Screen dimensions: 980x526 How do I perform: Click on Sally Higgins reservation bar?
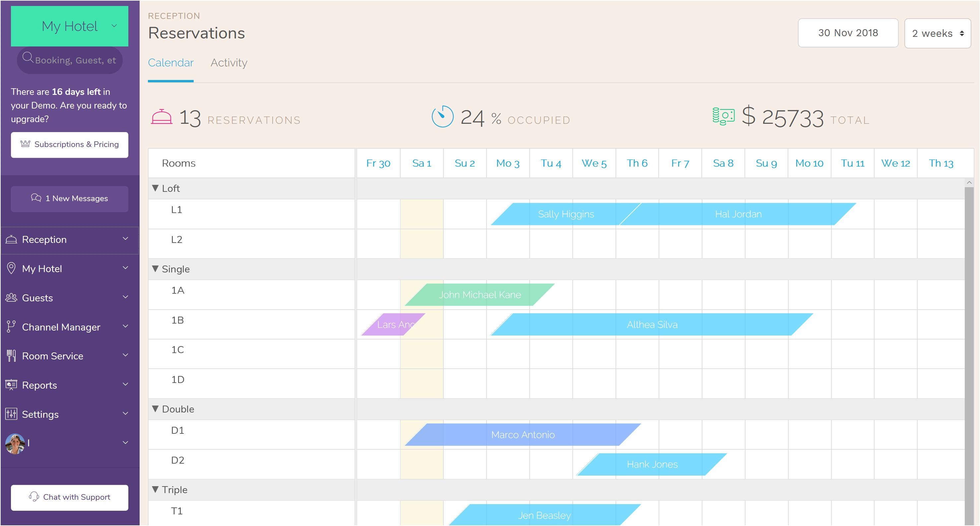[564, 214]
